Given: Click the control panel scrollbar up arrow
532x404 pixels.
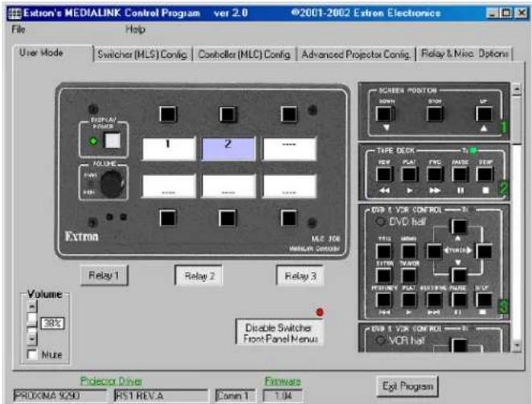Looking at the screenshot, I should tap(517, 90).
